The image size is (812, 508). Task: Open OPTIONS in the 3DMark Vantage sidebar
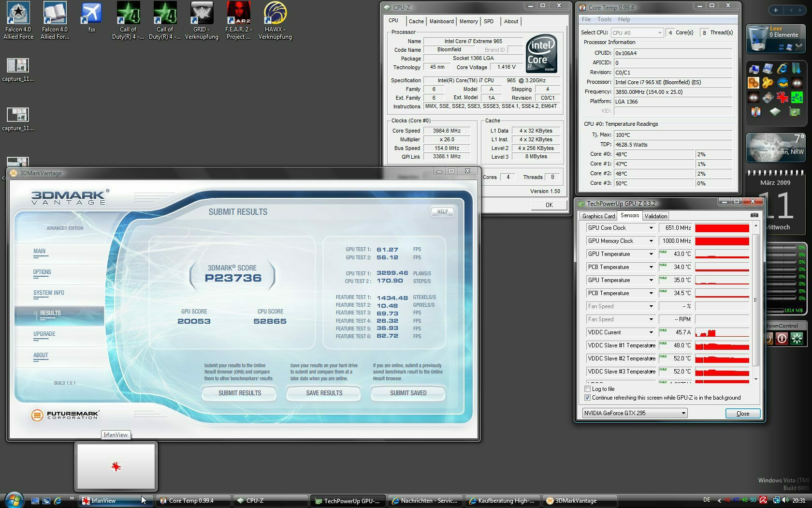(42, 272)
